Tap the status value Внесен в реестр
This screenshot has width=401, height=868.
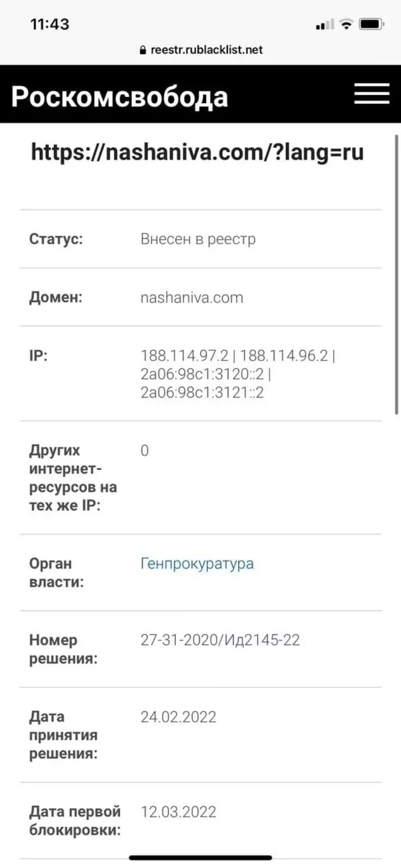(x=198, y=239)
